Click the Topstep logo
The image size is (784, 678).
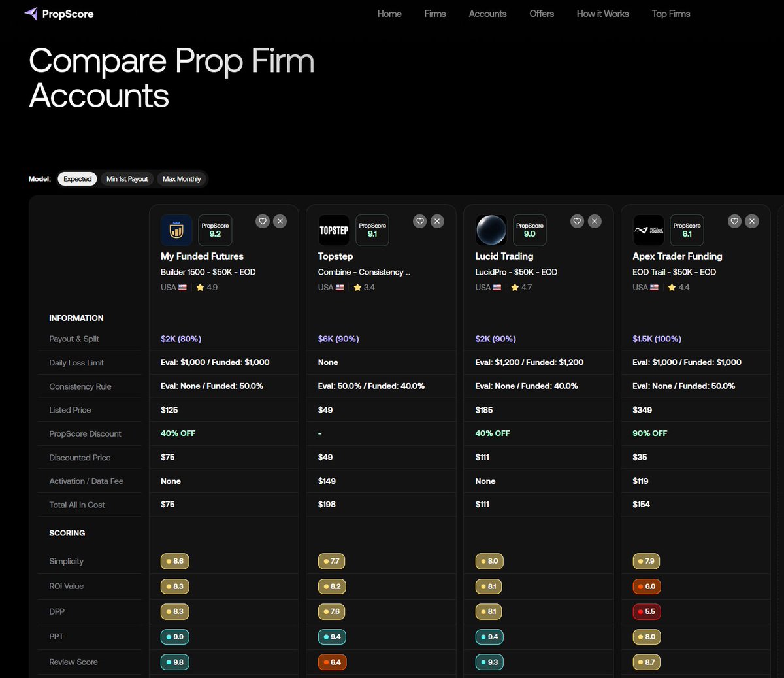tap(334, 230)
